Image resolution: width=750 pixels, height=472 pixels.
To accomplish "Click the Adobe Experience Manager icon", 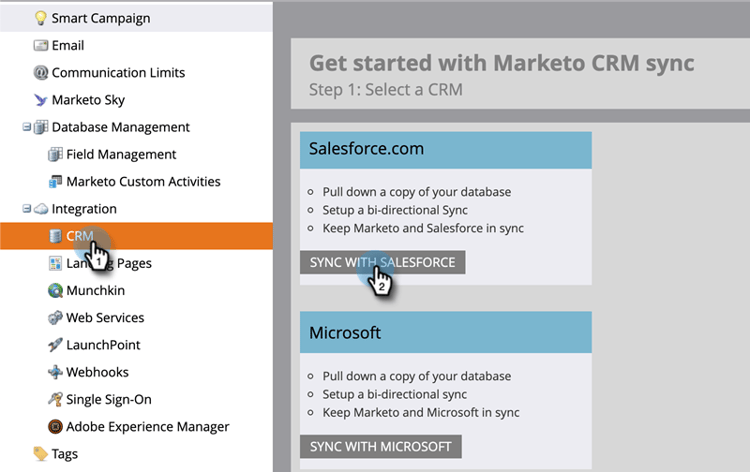I will (x=56, y=426).
